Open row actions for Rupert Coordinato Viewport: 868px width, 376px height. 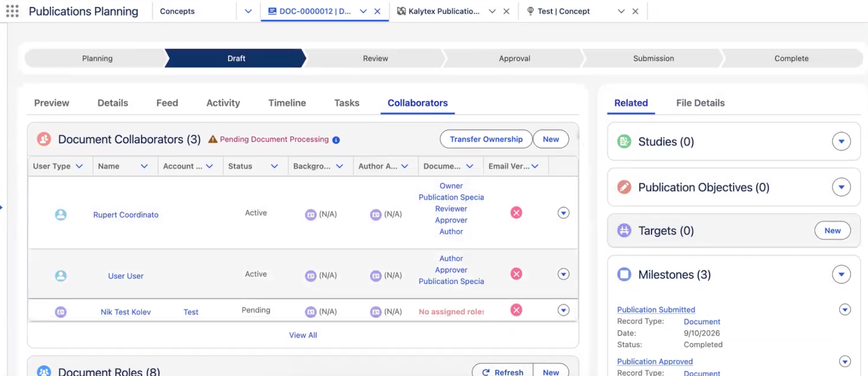pyautogui.click(x=564, y=213)
